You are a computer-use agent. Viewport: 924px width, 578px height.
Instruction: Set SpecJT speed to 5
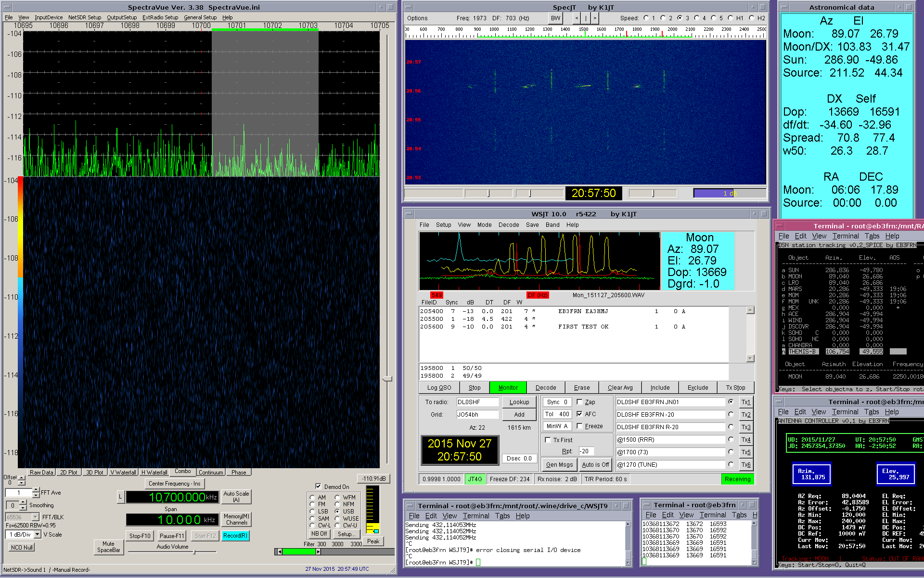click(714, 18)
